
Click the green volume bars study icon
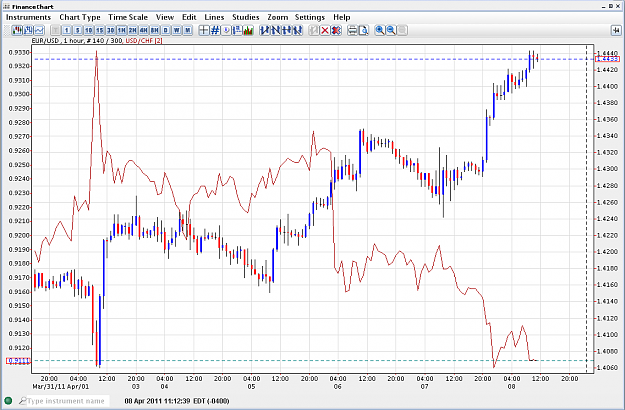tap(248, 30)
